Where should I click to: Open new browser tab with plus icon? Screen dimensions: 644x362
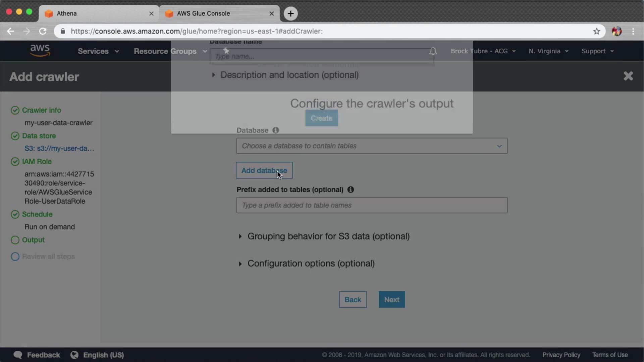[x=290, y=13]
